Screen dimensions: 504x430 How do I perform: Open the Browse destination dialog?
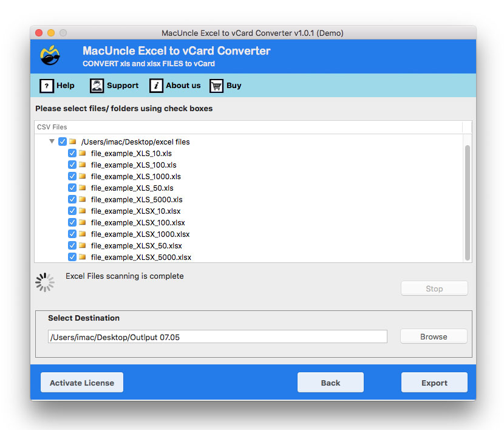pyautogui.click(x=433, y=336)
